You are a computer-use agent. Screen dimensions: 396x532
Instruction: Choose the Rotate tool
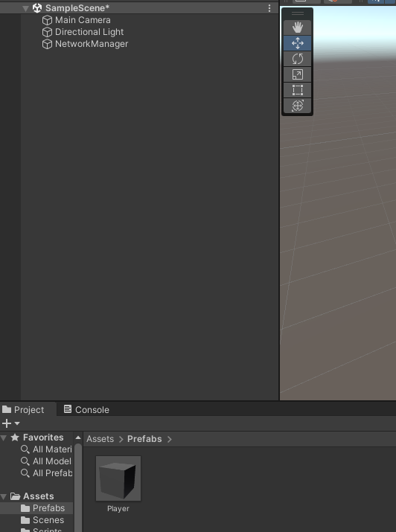(297, 59)
